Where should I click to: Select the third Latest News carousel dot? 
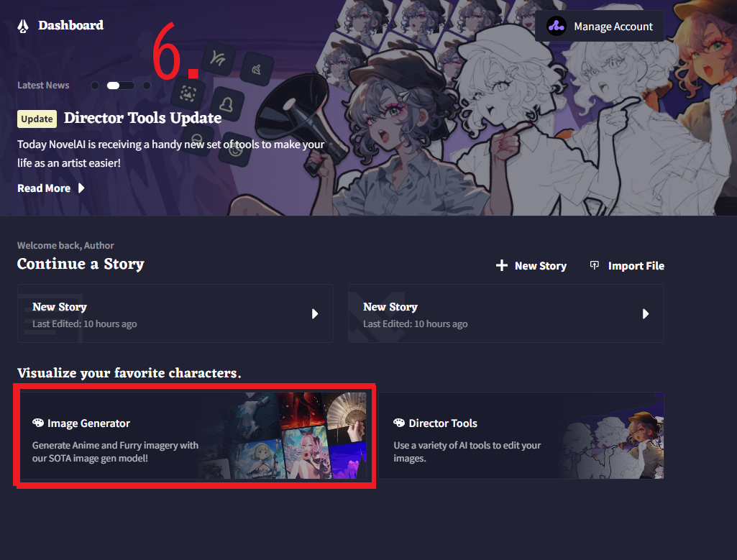pos(147,86)
